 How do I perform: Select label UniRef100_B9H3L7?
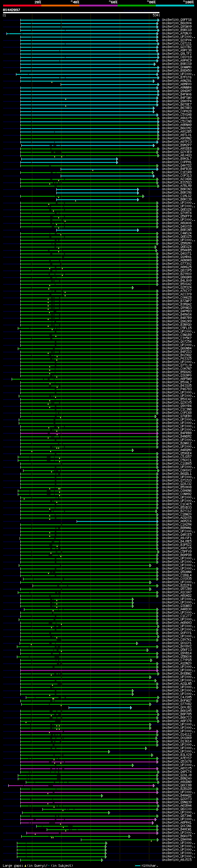pyautogui.click(x=177, y=159)
